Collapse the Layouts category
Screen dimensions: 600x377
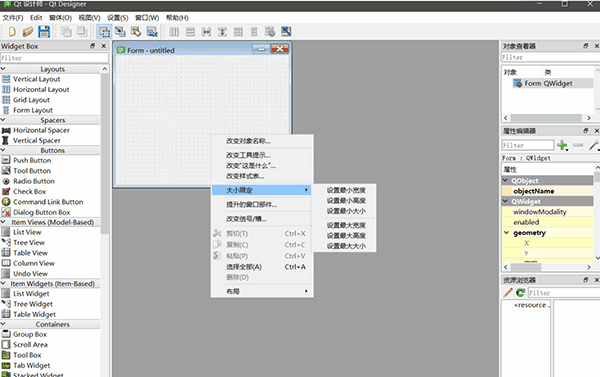[3, 69]
